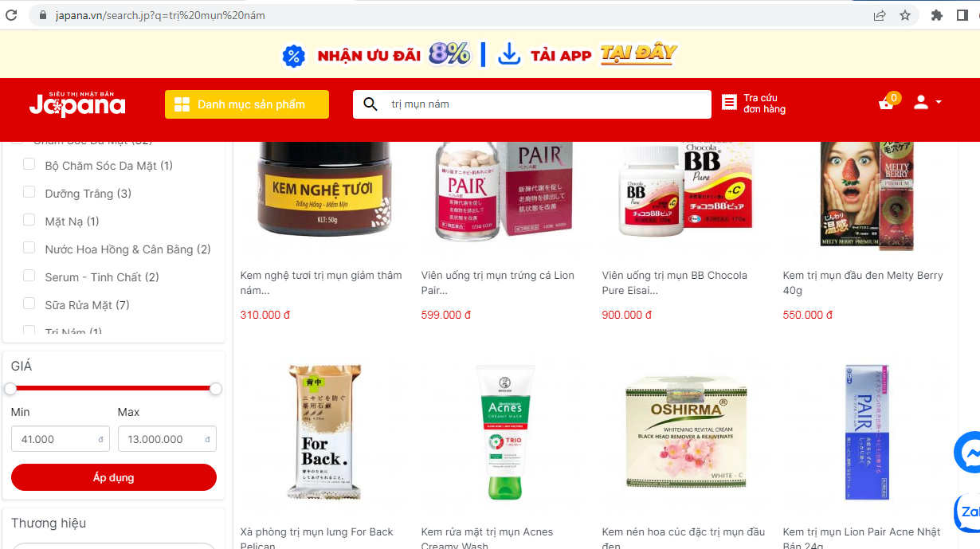Open Kem nghệ tươi trị mụn product link
980x549 pixels.
tap(321, 283)
